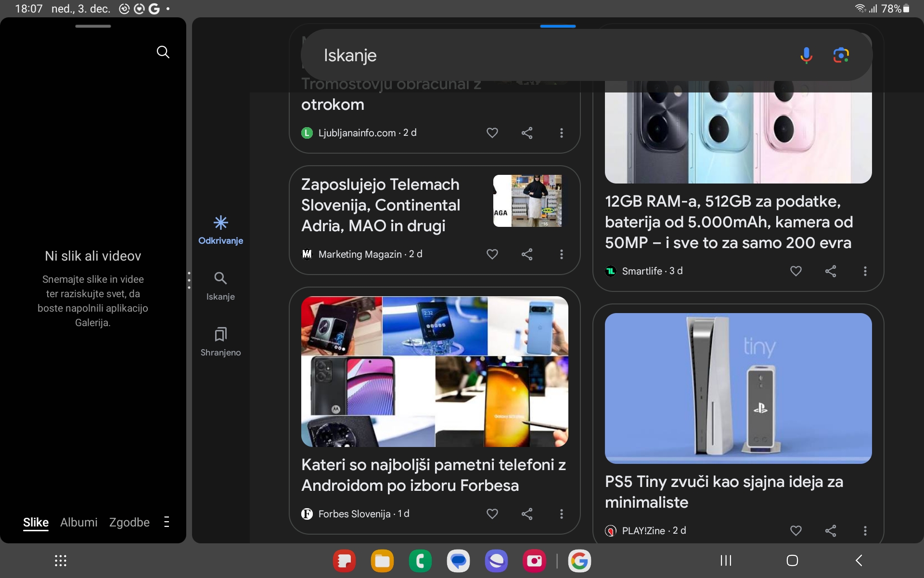The image size is (924, 578).
Task: Open PS5 Tiny article headline
Action: (x=724, y=492)
